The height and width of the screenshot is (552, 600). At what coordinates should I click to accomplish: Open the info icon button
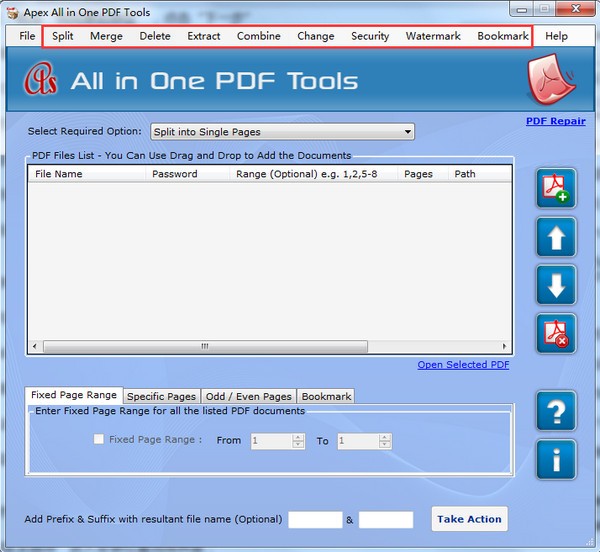(556, 459)
